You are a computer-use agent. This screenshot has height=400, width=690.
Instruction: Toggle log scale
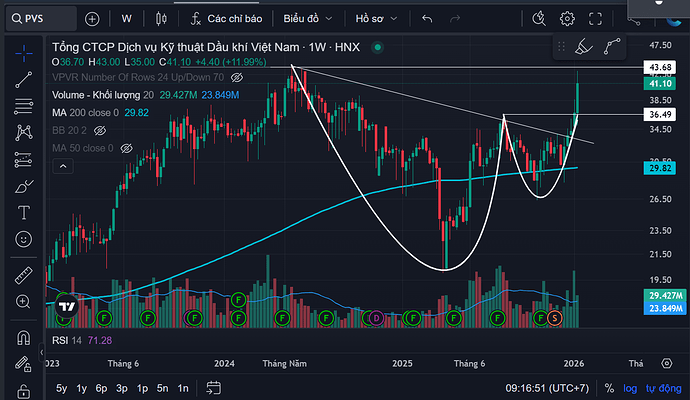[x=630, y=388]
